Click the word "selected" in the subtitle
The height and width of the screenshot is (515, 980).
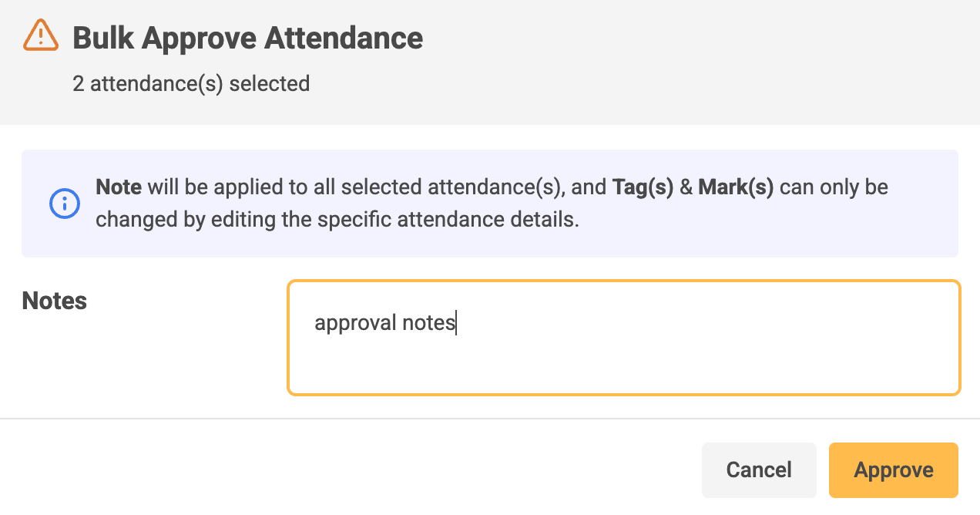[270, 83]
